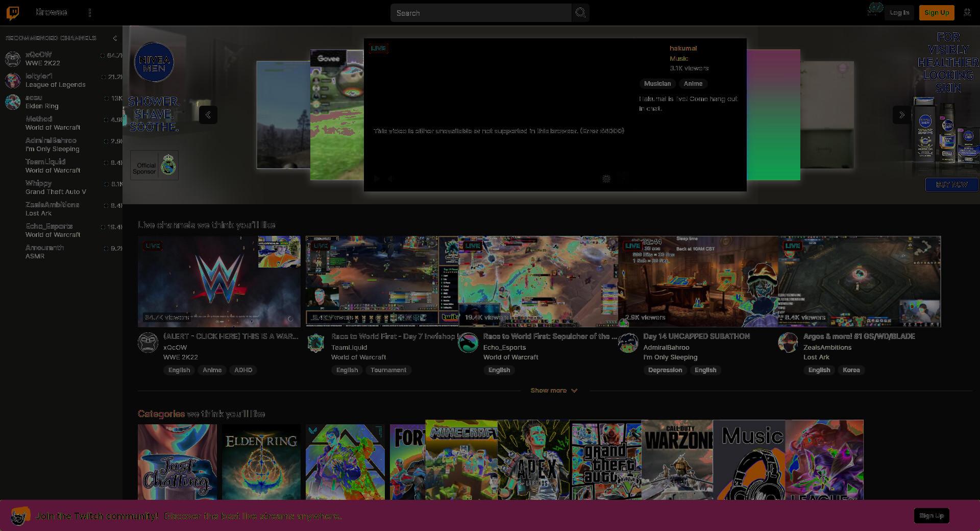Viewport: 980px width, 531px height.
Task: Click the top bar Sign Up button
Action: pyautogui.click(x=937, y=13)
